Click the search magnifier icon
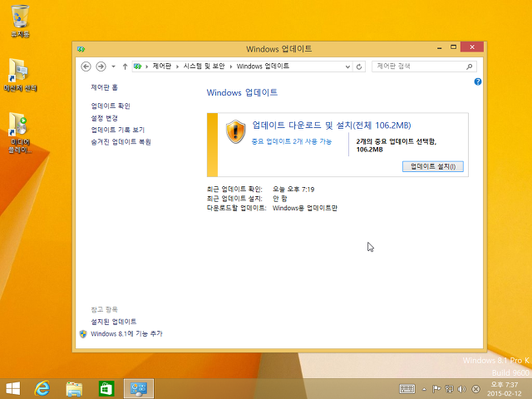 point(469,66)
